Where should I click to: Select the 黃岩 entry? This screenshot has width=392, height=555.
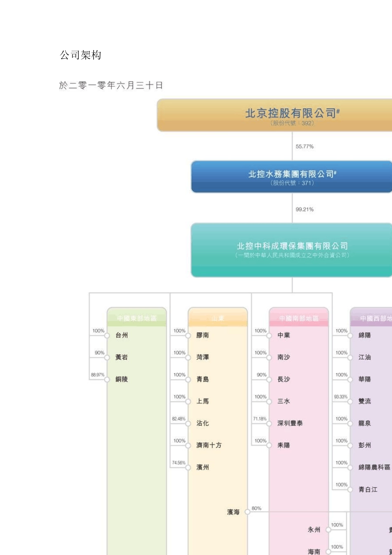[122, 357]
